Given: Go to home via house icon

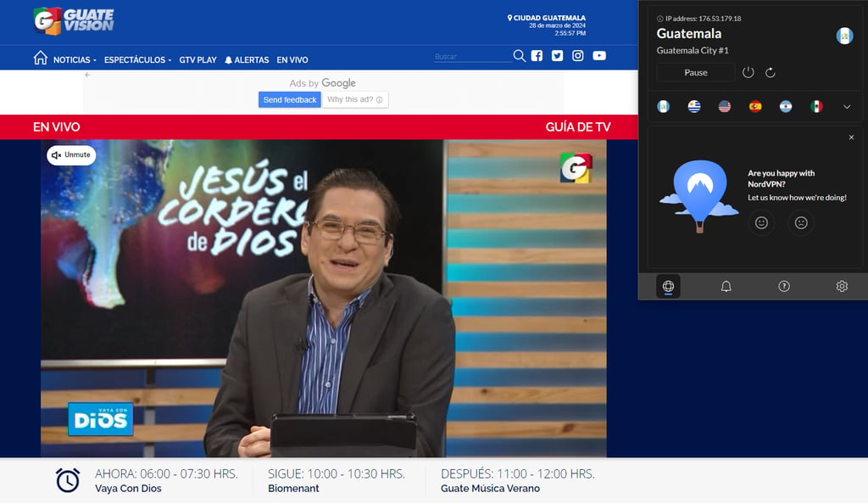Looking at the screenshot, I should [x=41, y=58].
